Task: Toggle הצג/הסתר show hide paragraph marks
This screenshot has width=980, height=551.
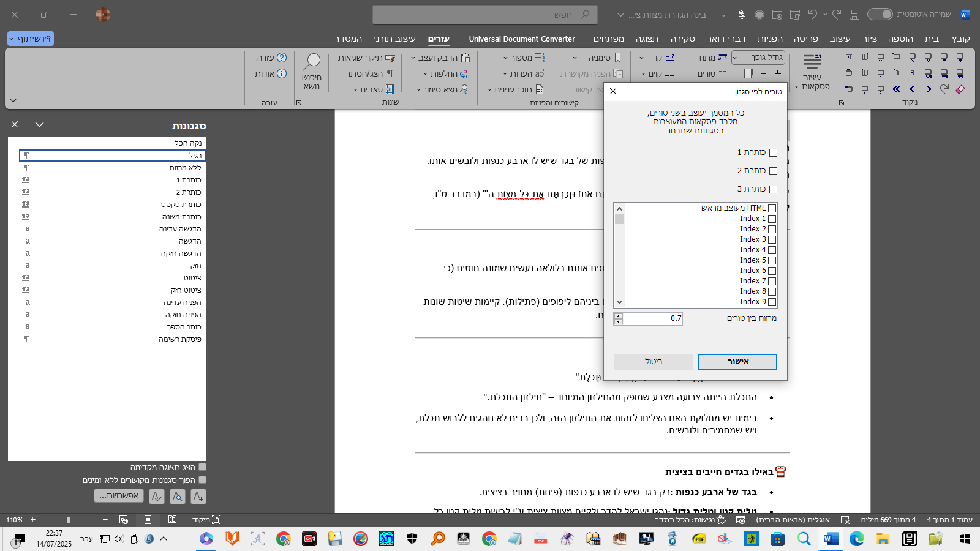Action: pos(369,73)
